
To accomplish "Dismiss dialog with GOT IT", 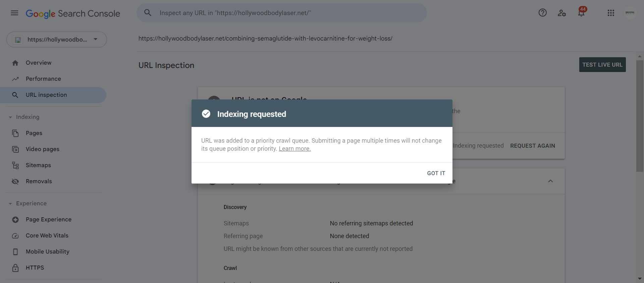I will click(436, 173).
